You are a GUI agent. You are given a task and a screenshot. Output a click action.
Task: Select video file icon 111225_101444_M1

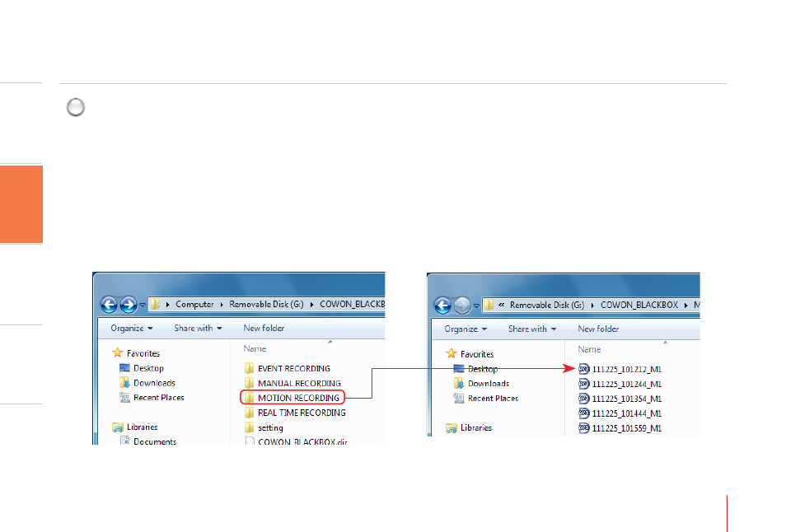583,413
